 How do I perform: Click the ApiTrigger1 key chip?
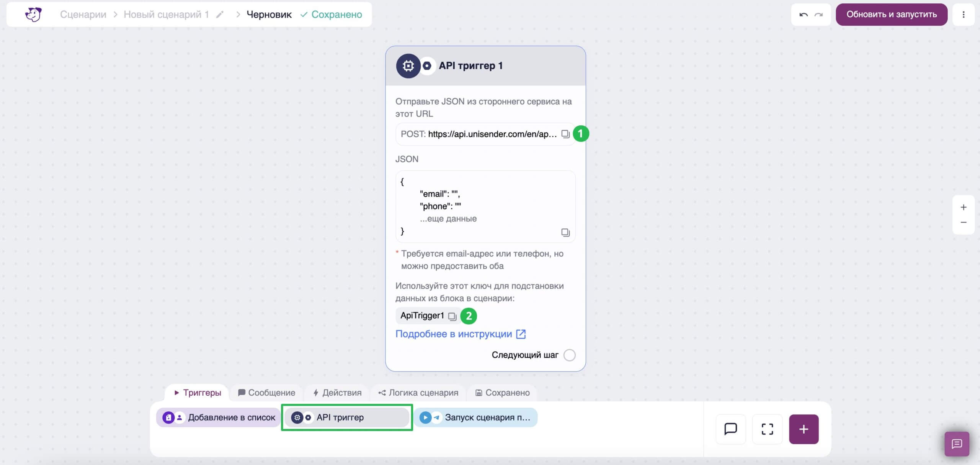428,316
